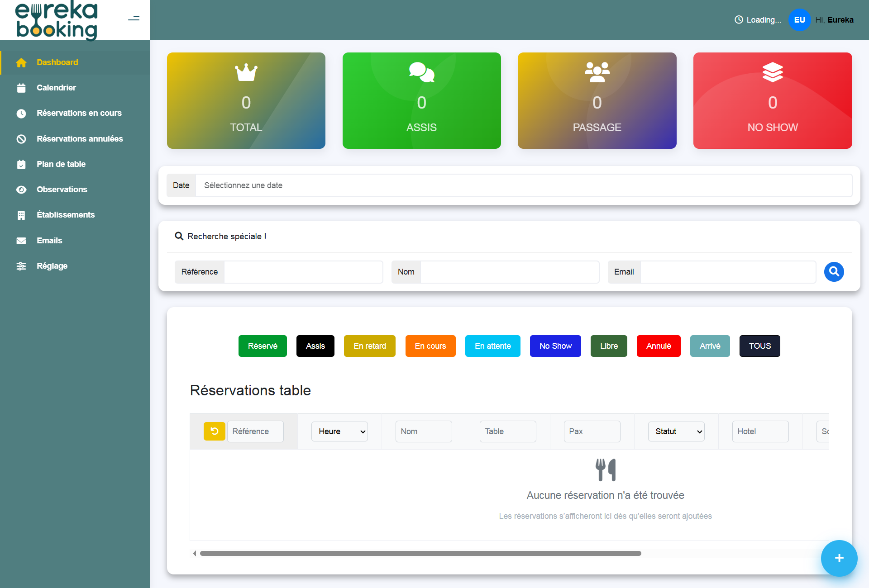Go to Plan de table menu
This screenshot has height=588, width=869.
coord(61,164)
